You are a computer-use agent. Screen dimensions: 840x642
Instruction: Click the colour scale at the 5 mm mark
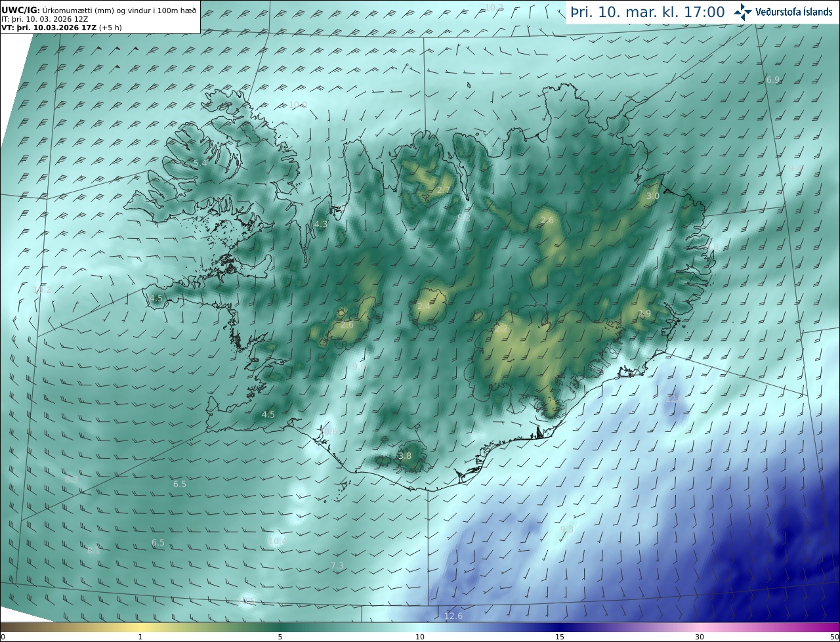pos(280,627)
